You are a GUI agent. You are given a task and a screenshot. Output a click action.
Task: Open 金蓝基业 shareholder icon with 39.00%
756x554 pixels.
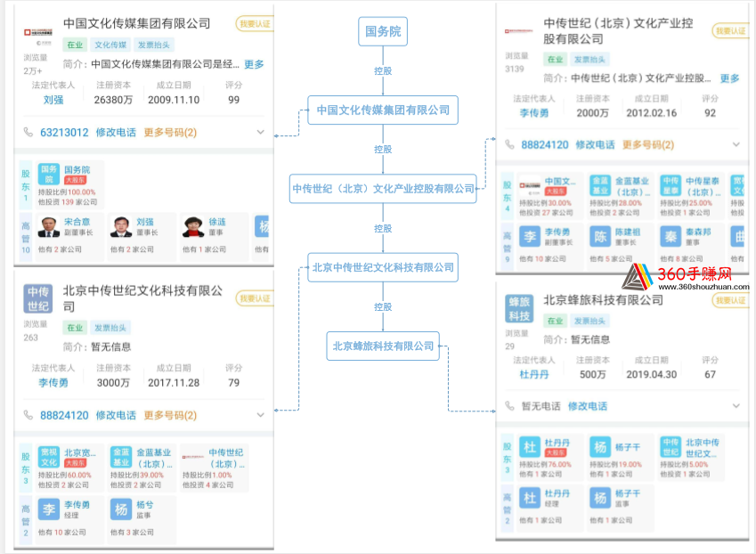pyautogui.click(x=121, y=457)
